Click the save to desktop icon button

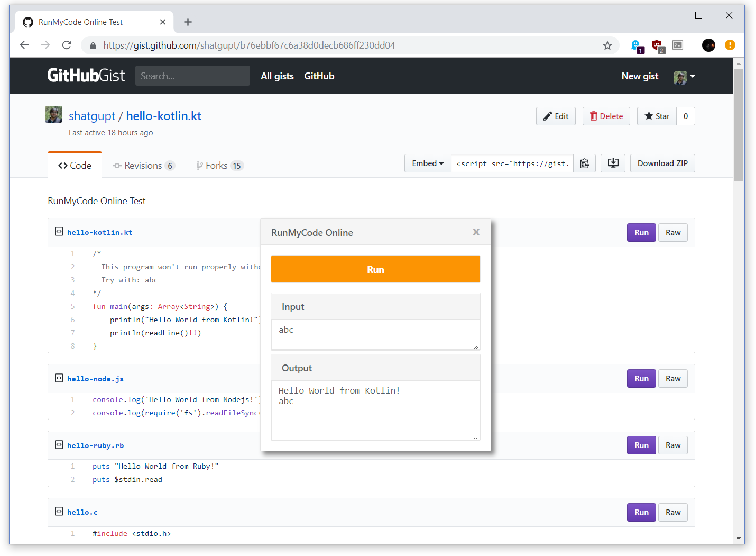(x=613, y=163)
